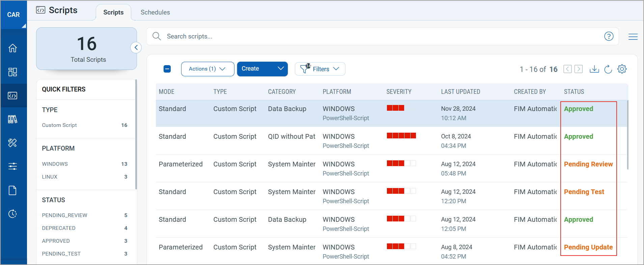Select the Scripts code icon in sidebar

tap(13, 96)
